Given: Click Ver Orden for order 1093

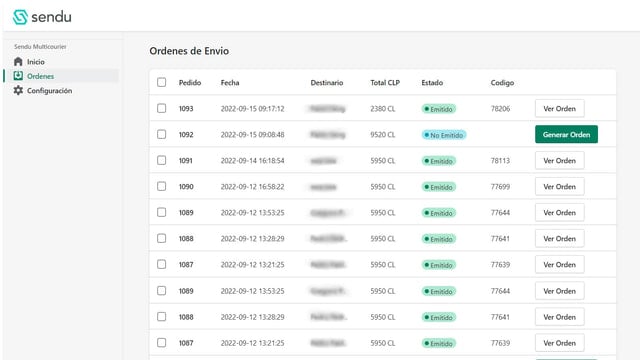Looking at the screenshot, I should point(559,109).
